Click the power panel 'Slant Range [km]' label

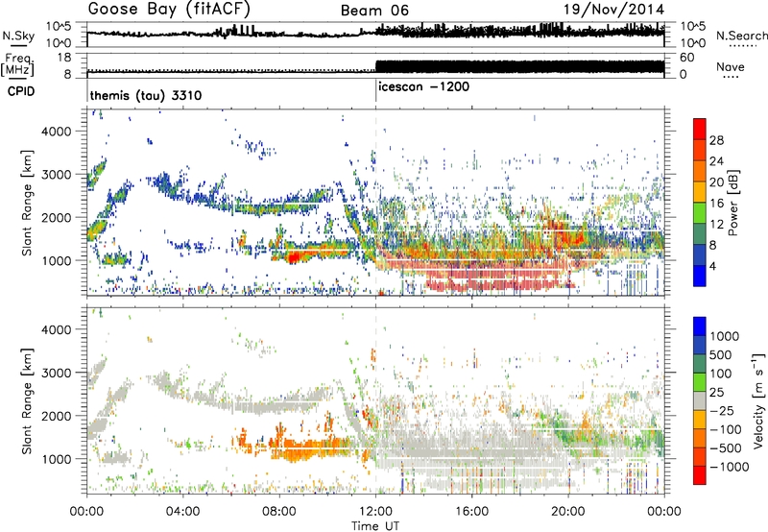point(27,203)
